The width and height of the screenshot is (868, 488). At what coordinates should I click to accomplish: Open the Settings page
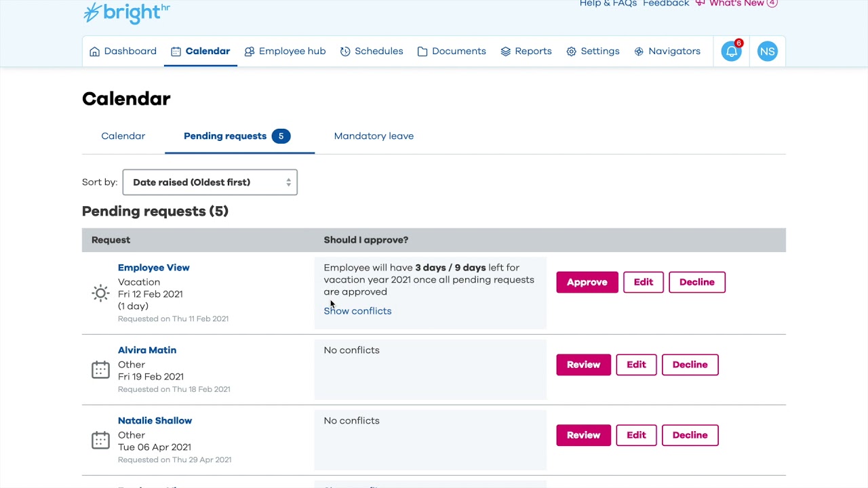(593, 52)
